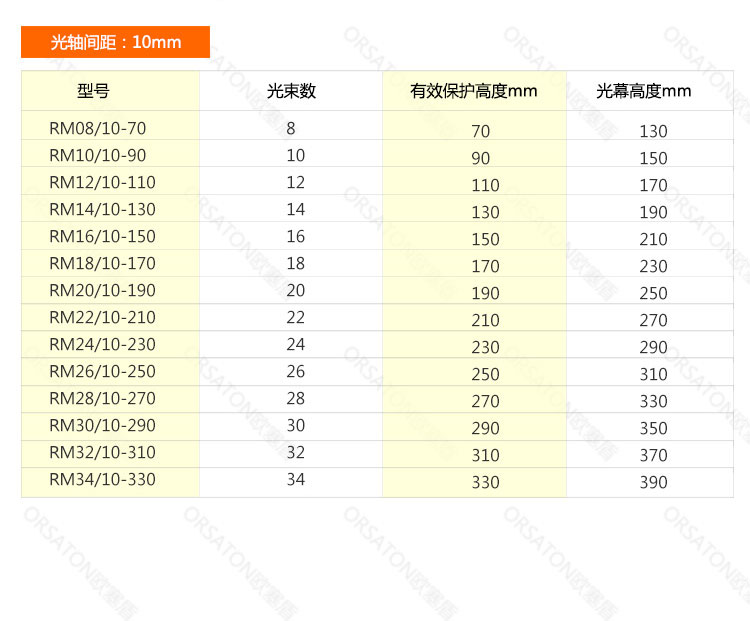Select effective protection height value 250

pos(485,374)
